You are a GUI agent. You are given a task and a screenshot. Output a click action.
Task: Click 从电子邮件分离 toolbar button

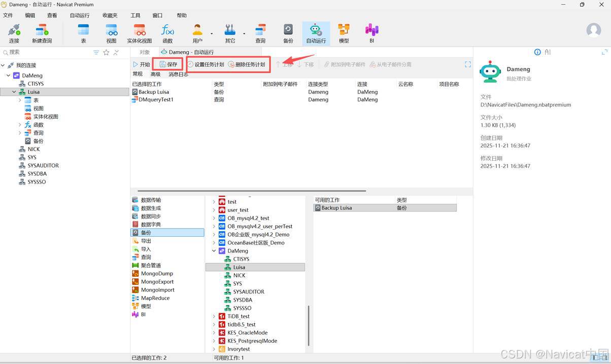(390, 64)
